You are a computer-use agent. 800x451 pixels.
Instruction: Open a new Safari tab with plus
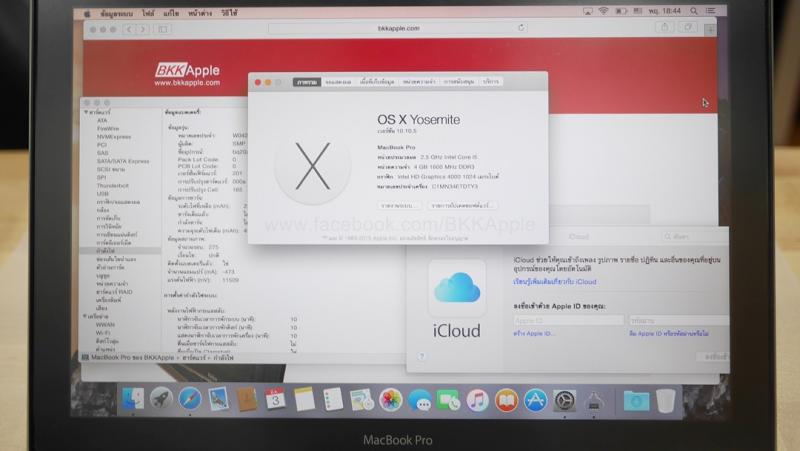[710, 29]
